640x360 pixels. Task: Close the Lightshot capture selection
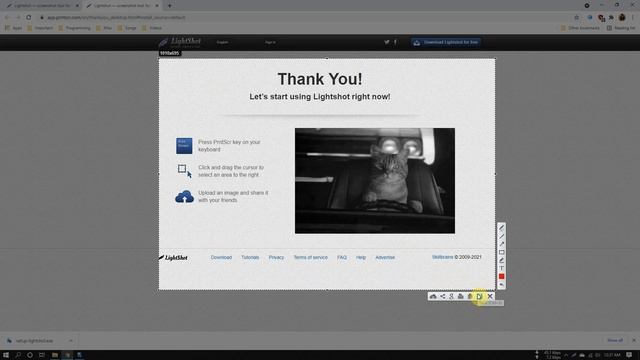coord(490,296)
